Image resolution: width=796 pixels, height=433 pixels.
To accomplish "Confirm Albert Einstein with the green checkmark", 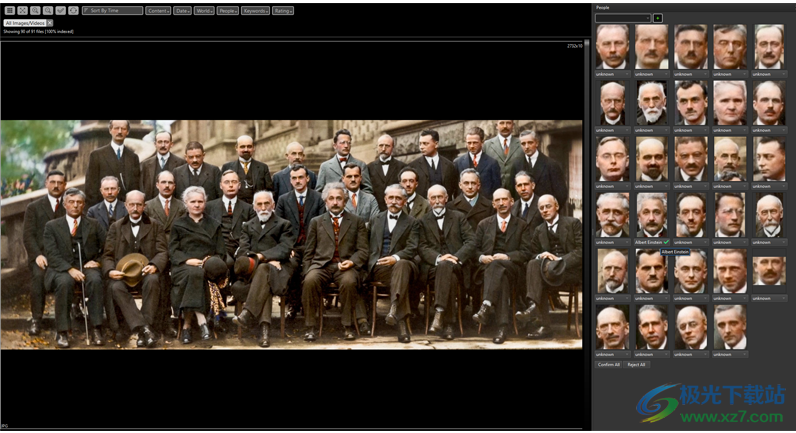I will (x=666, y=242).
